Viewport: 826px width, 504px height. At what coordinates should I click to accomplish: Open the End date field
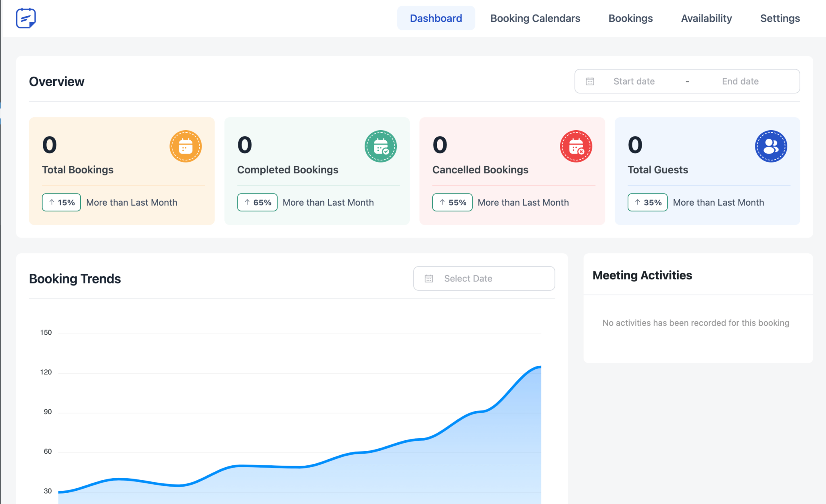[740, 81]
